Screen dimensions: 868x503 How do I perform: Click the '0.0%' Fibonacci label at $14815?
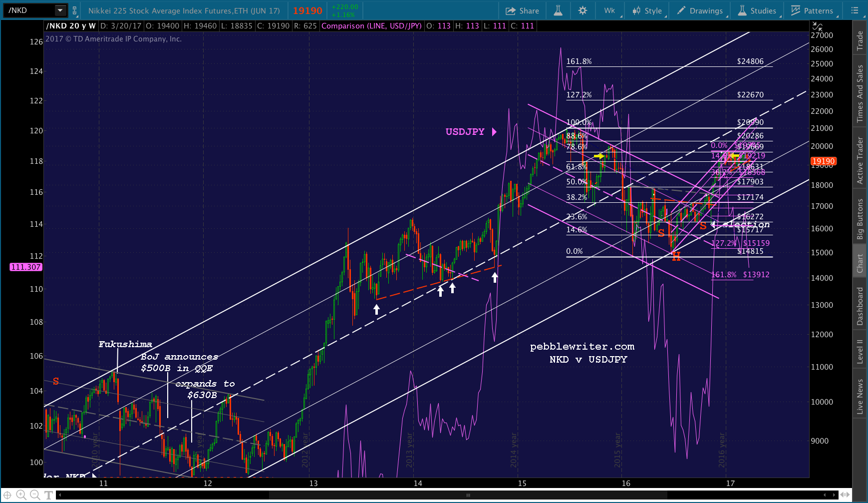575,251
